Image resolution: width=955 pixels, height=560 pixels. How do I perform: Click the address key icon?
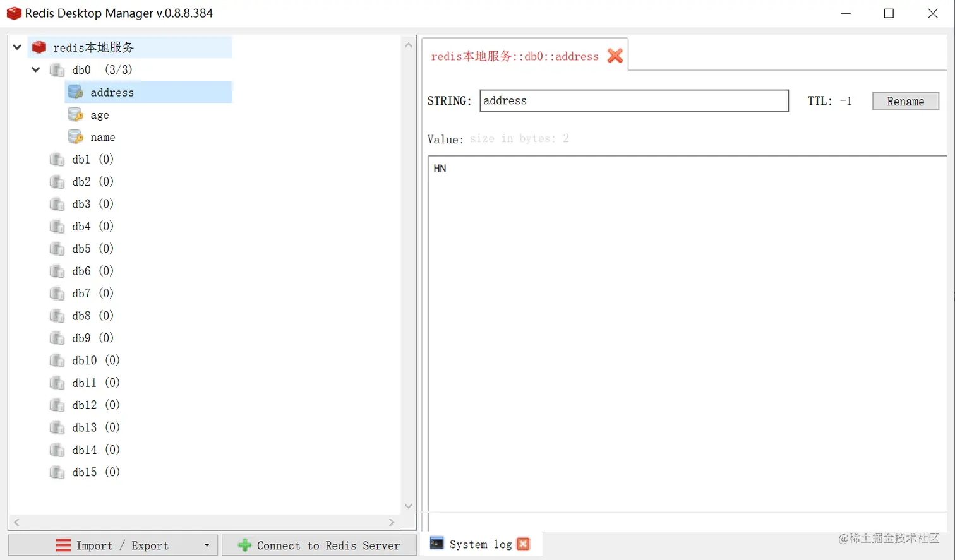76,92
